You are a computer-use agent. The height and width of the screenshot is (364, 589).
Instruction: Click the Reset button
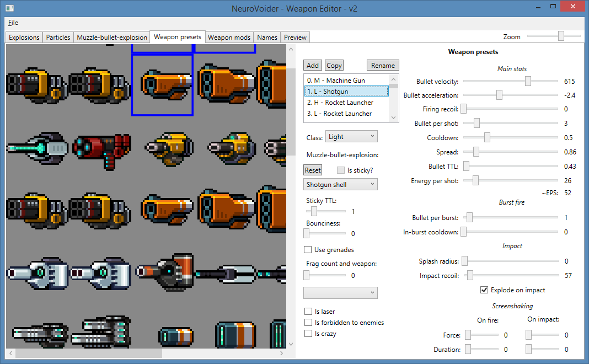(313, 170)
